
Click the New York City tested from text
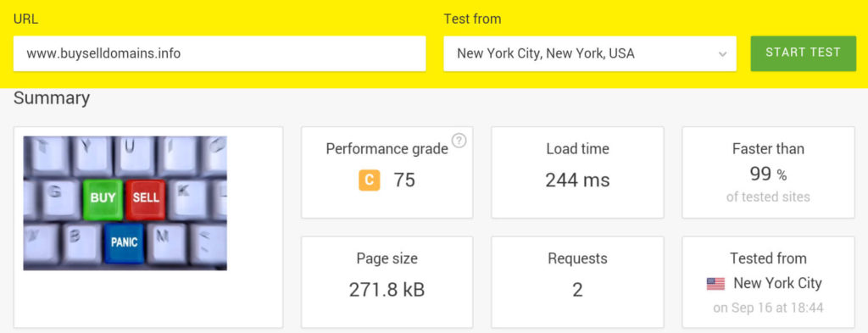click(x=778, y=283)
